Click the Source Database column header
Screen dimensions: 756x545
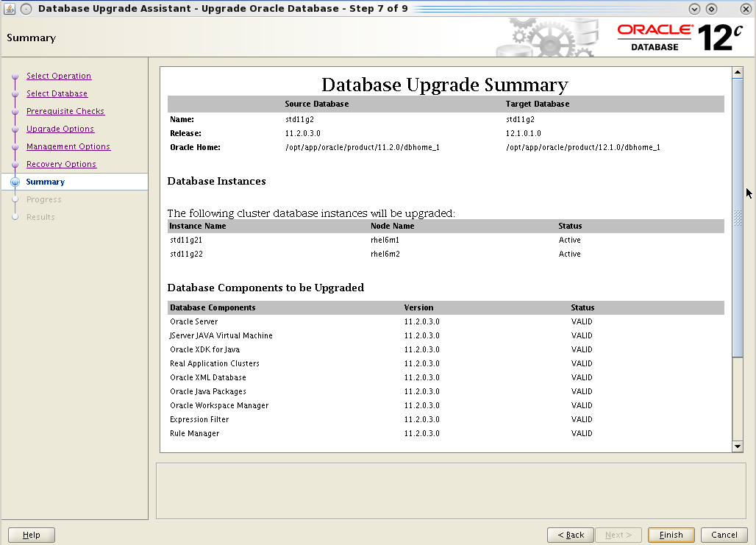[x=317, y=104]
